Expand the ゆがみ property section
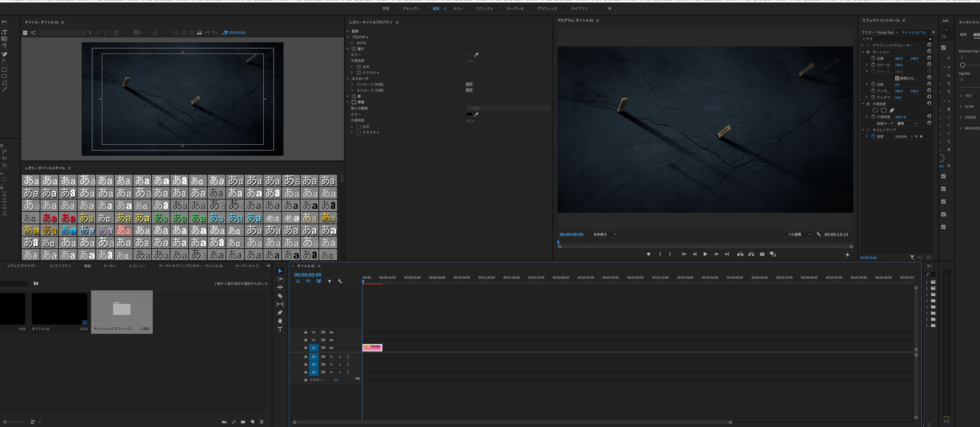 [352, 43]
